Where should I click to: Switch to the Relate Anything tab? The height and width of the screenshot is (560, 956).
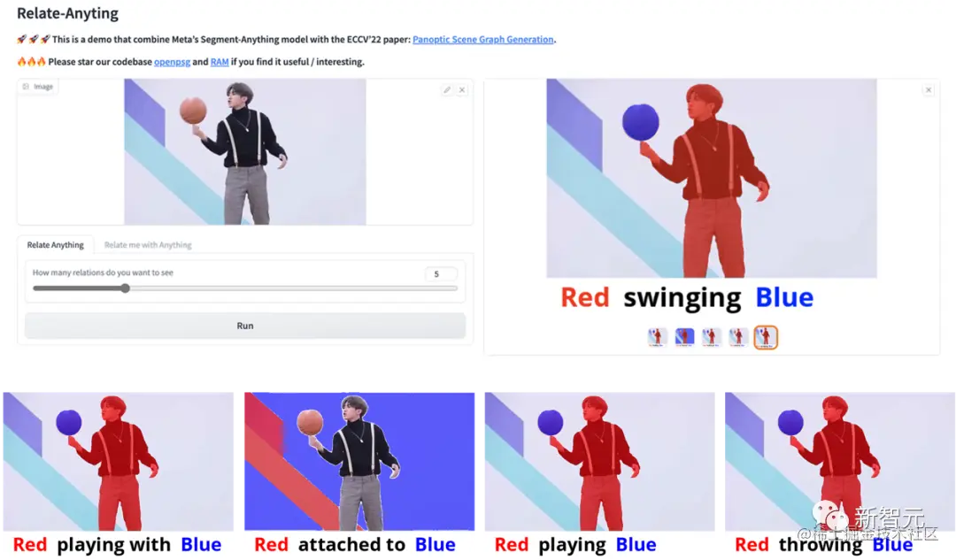point(56,245)
